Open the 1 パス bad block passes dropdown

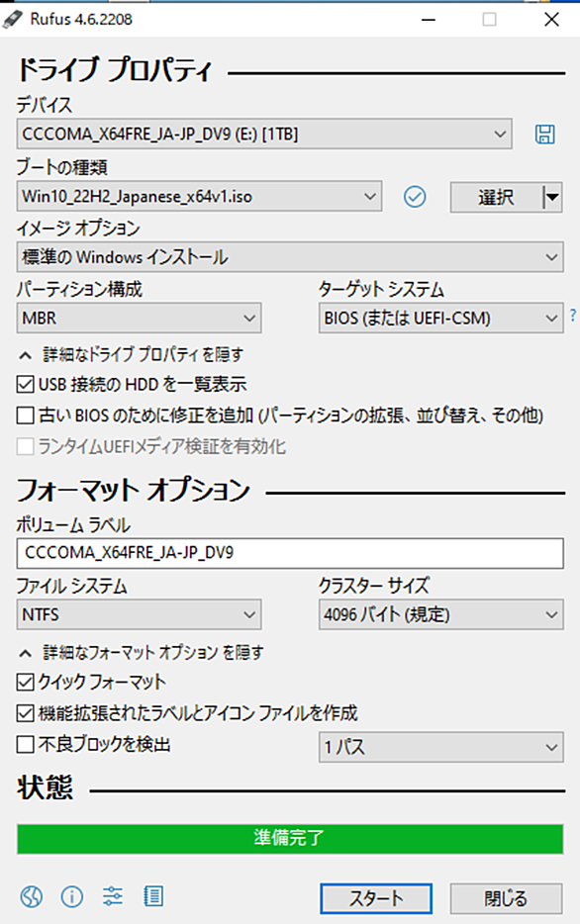click(440, 747)
